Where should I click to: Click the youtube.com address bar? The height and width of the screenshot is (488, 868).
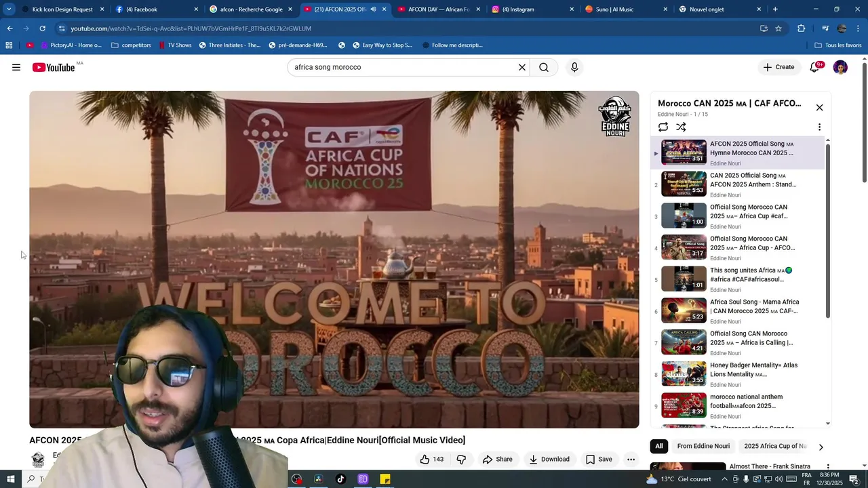pyautogui.click(x=407, y=28)
